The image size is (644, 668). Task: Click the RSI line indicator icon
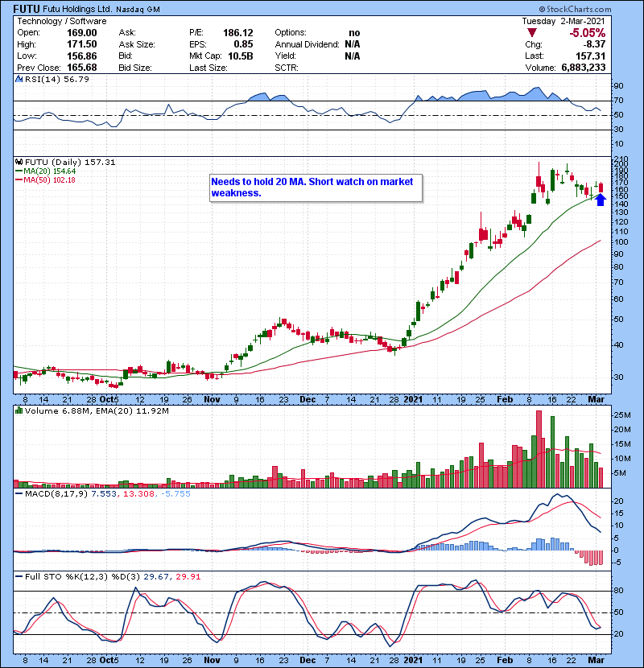pyautogui.click(x=19, y=79)
